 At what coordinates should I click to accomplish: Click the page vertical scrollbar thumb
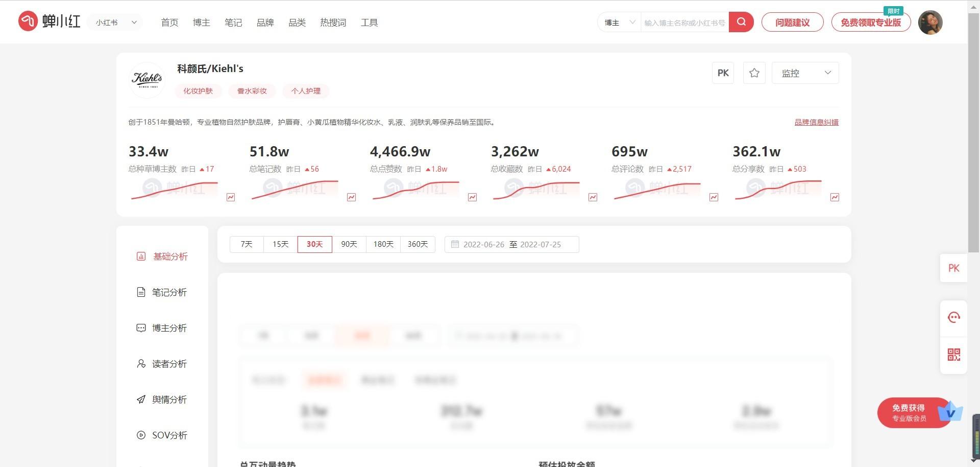click(973, 132)
